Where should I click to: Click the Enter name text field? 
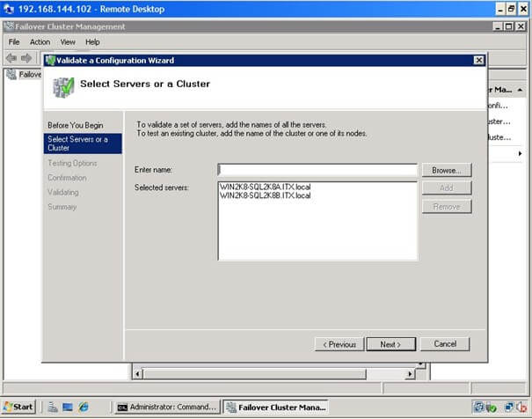pos(317,170)
